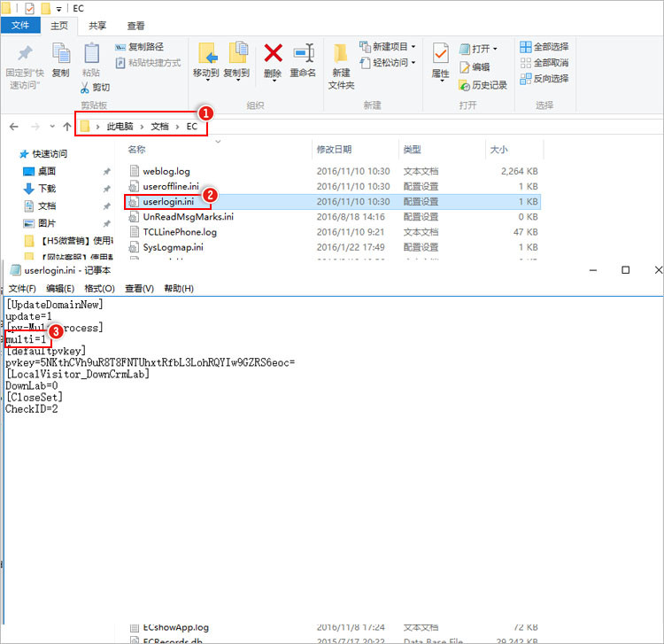Select the UnReadMsgMarks.ini file
Viewport: 664px width, 644px height.
click(188, 217)
